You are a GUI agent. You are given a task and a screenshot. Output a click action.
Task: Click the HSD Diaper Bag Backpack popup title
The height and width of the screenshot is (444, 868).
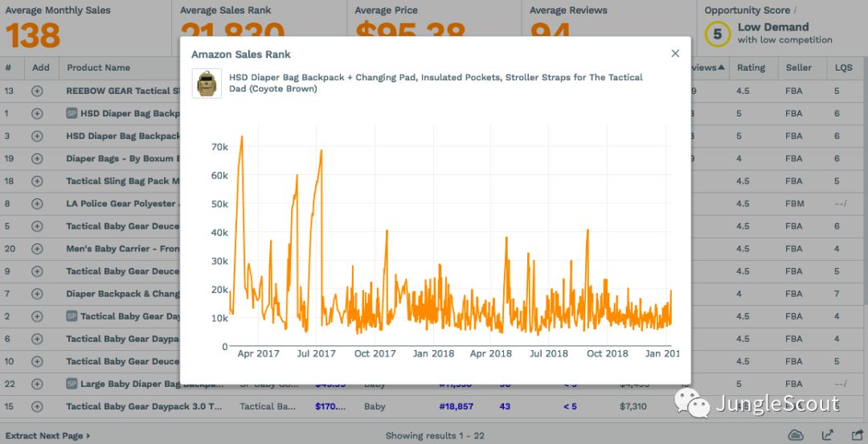click(x=436, y=83)
